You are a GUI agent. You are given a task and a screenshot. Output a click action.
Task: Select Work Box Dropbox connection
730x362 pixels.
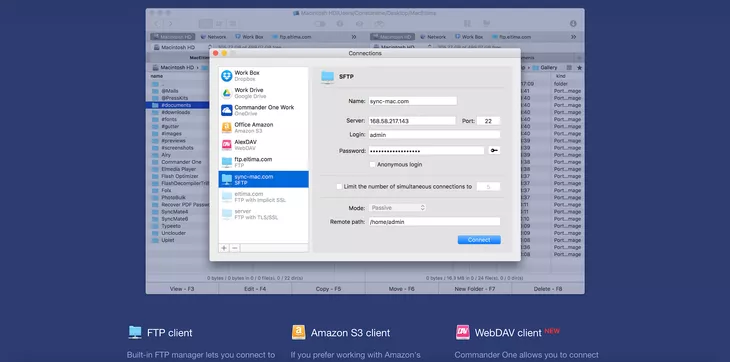tap(263, 76)
